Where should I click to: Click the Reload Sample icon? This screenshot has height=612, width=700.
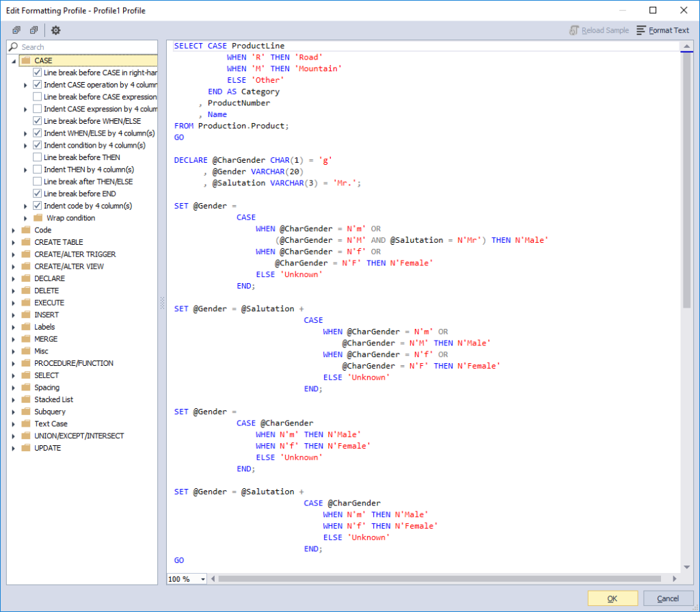(x=574, y=30)
